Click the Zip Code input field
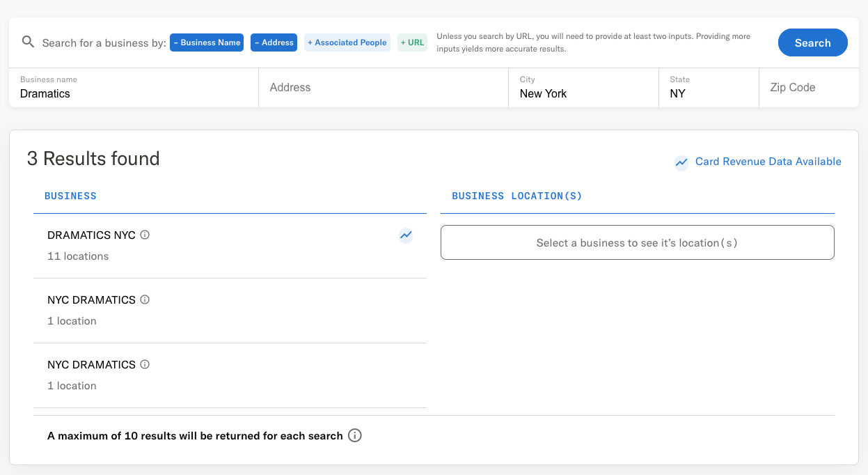Image resolution: width=868 pixels, height=475 pixels. [809, 88]
